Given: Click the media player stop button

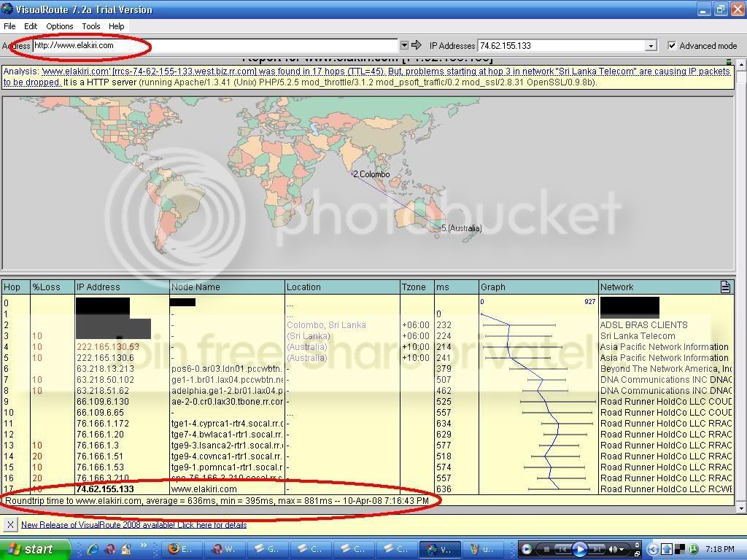Looking at the screenshot, I should pos(547,549).
